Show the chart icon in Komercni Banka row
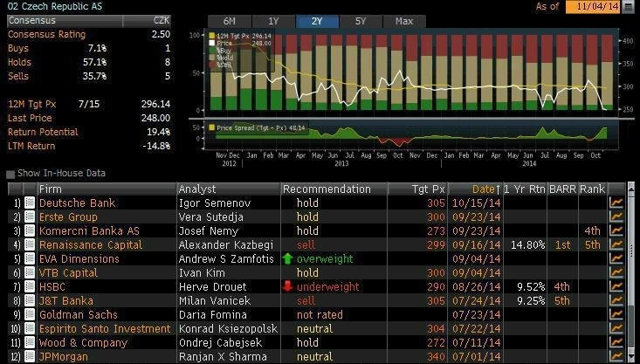 pos(616,230)
